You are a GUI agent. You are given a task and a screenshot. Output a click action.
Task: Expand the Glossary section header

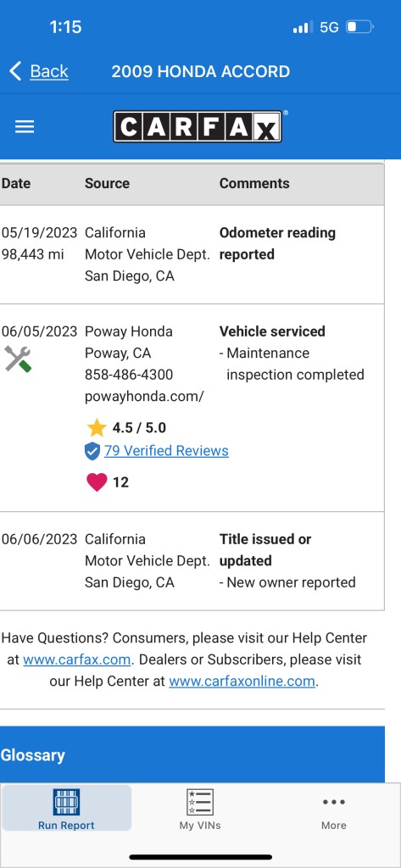click(x=192, y=754)
